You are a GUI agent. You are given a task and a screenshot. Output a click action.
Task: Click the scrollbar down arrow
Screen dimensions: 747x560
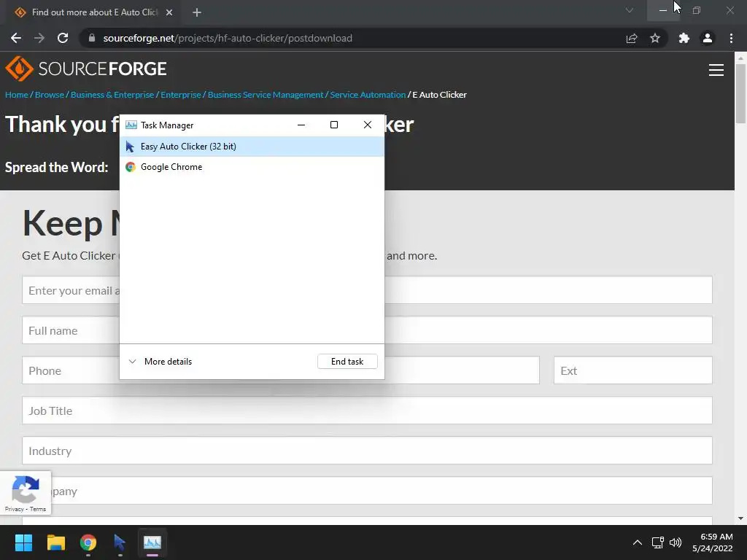click(x=740, y=518)
